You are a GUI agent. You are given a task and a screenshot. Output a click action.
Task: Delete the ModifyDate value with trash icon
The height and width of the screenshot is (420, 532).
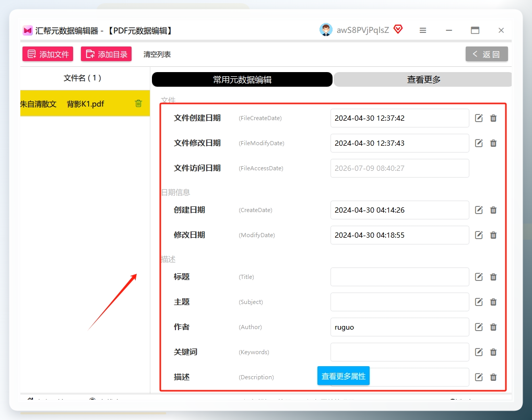493,235
